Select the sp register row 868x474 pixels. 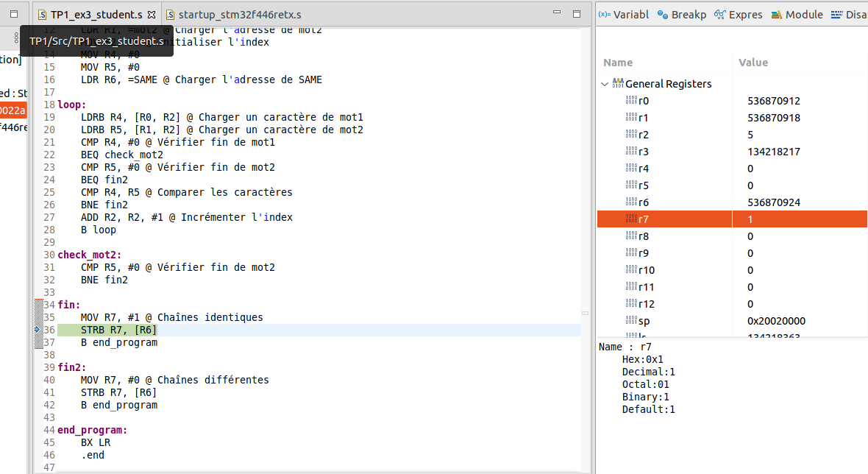[644, 321]
